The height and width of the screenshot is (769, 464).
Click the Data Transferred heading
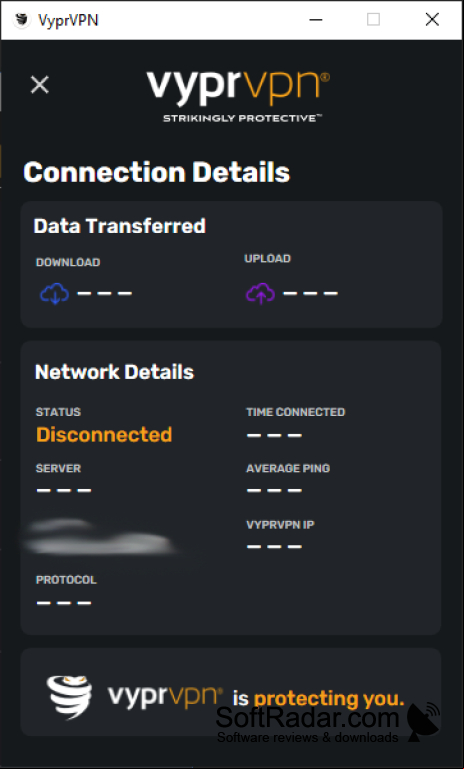point(120,226)
